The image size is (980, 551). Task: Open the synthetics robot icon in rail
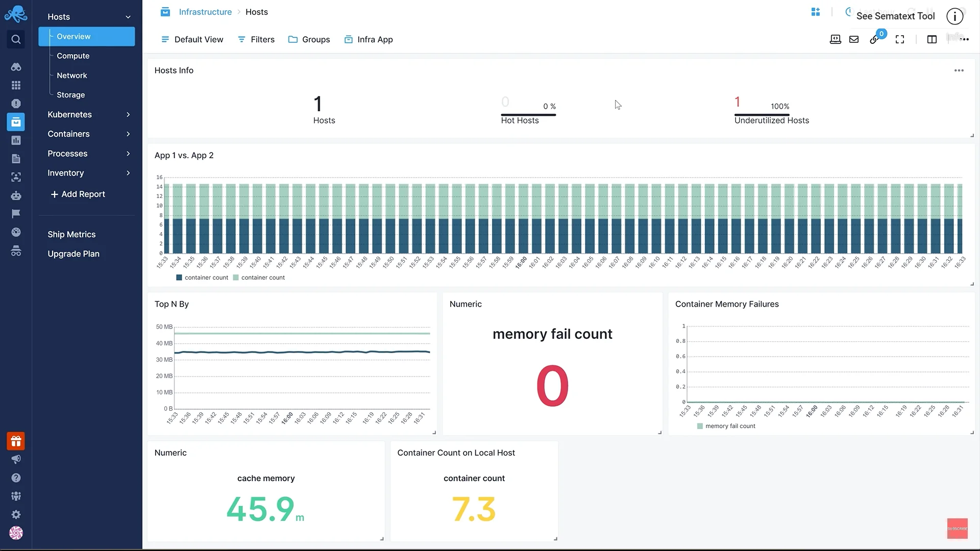click(x=16, y=195)
